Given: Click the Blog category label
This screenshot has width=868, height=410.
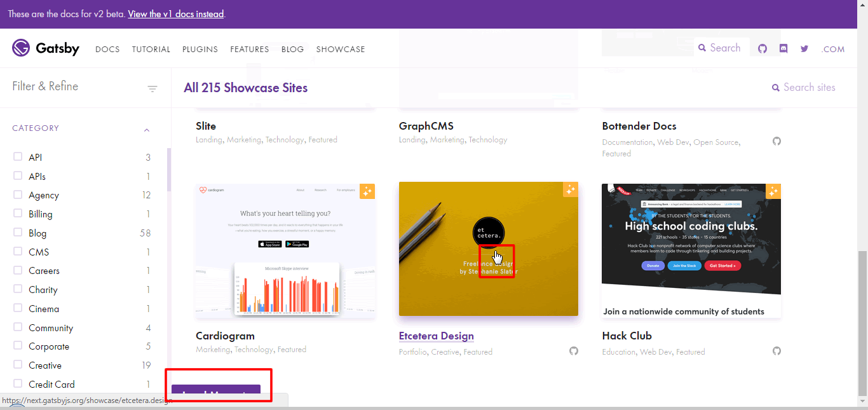Looking at the screenshot, I should pyautogui.click(x=37, y=233).
